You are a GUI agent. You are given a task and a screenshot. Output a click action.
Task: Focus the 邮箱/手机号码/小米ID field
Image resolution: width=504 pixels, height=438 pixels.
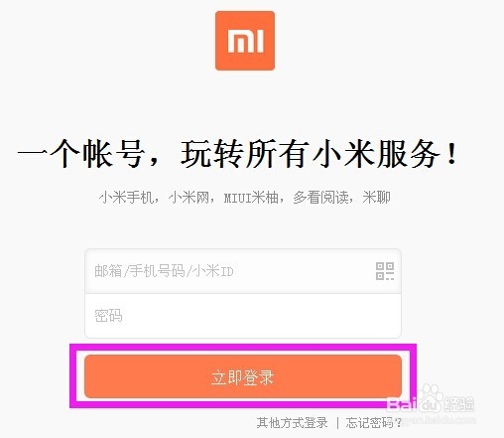click(243, 271)
